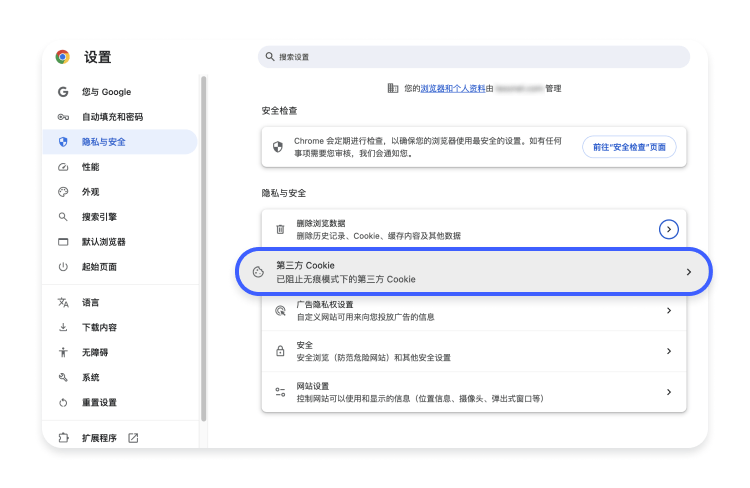Click the shield icon in 安全检查 card

coord(277,147)
